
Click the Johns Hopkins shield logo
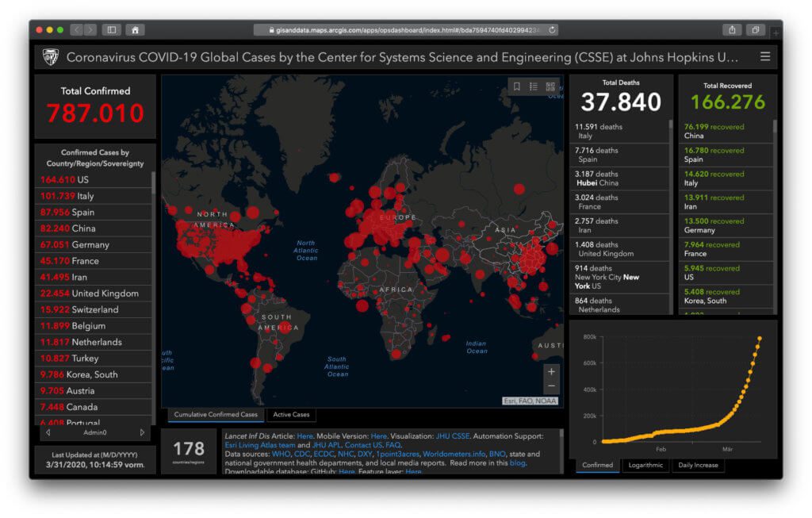coord(50,57)
